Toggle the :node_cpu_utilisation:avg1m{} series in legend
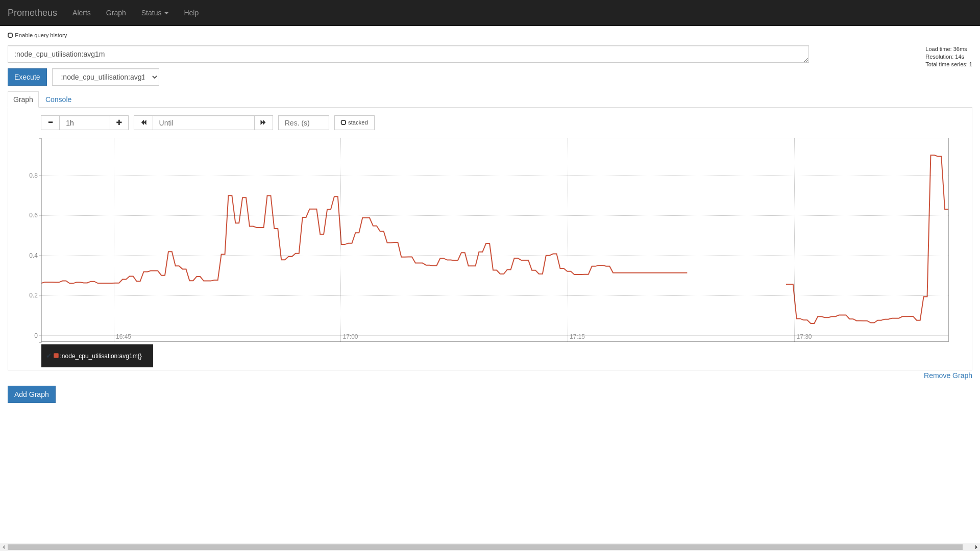The image size is (980, 551). (101, 356)
